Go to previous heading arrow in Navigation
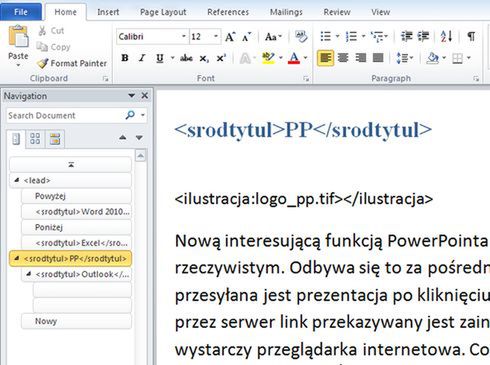The width and height of the screenshot is (490, 365). (123, 137)
